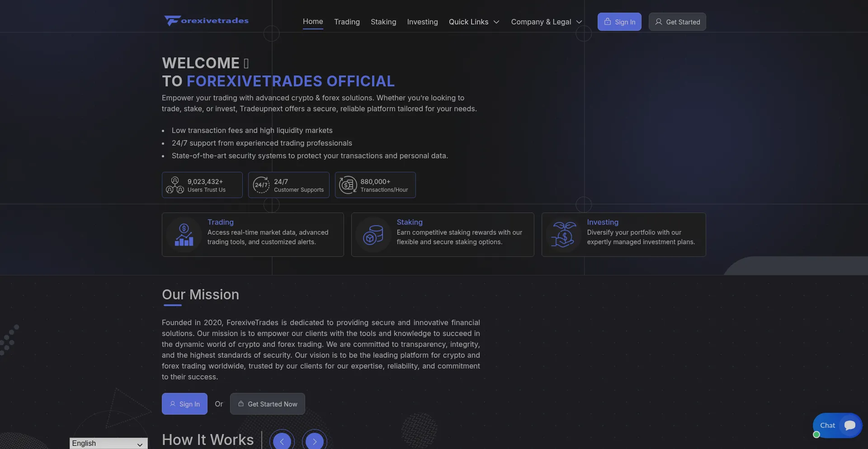Screen dimensions: 868x449
Task: Click the Trading chart icon
Action: pos(184,235)
